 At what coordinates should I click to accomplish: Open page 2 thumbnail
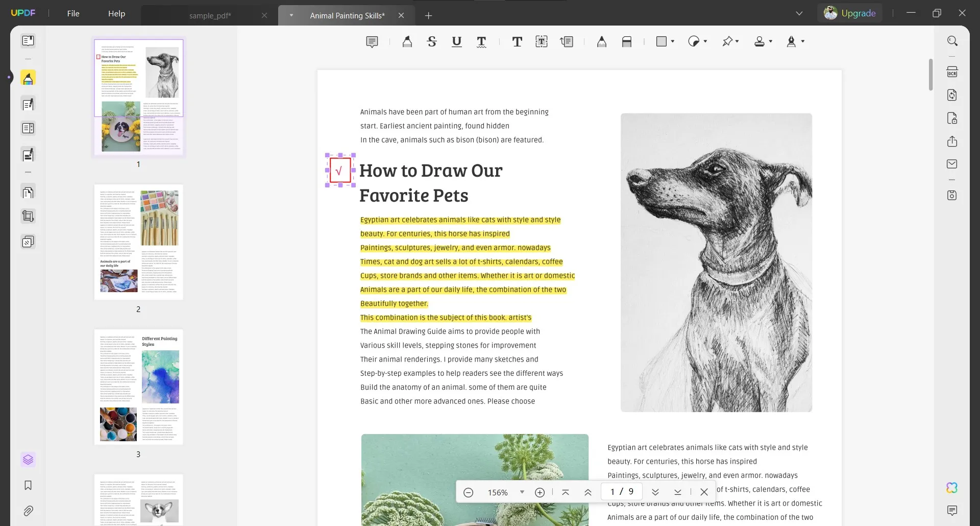click(x=138, y=242)
